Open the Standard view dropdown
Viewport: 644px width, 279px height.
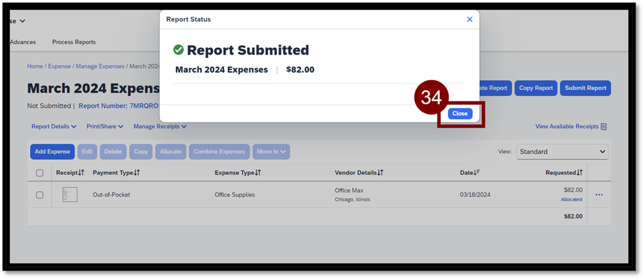[562, 152]
